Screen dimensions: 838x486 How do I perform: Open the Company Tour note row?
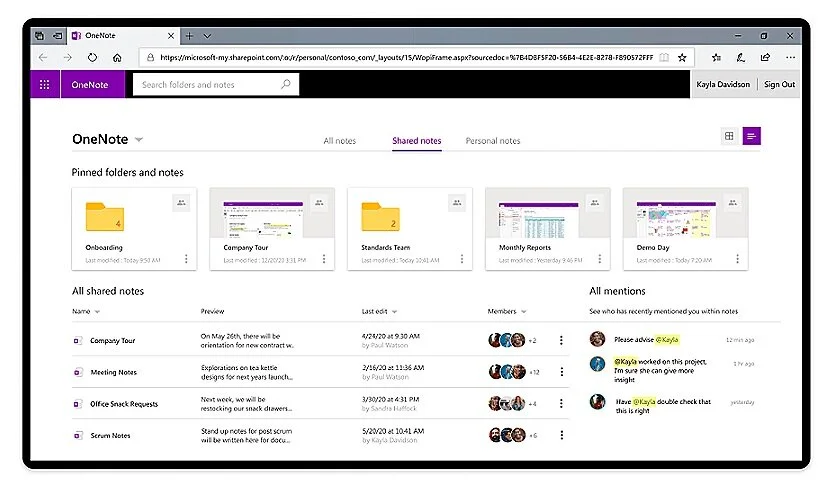320,340
